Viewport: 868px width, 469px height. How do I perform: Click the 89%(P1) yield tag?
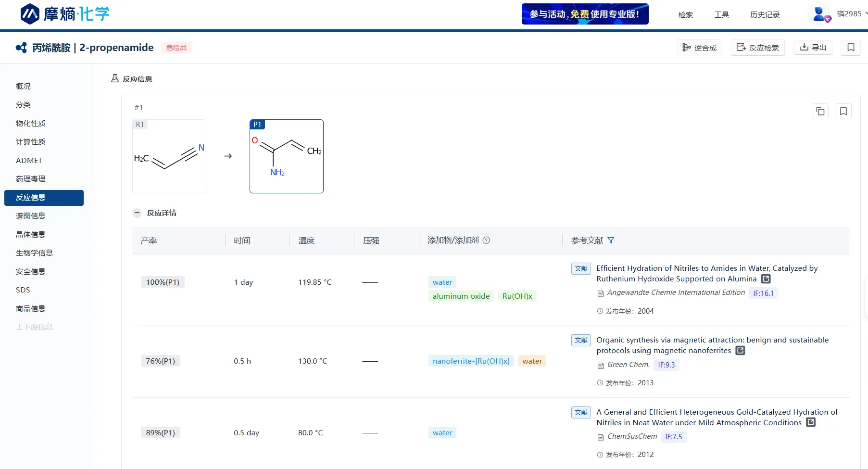point(161,432)
